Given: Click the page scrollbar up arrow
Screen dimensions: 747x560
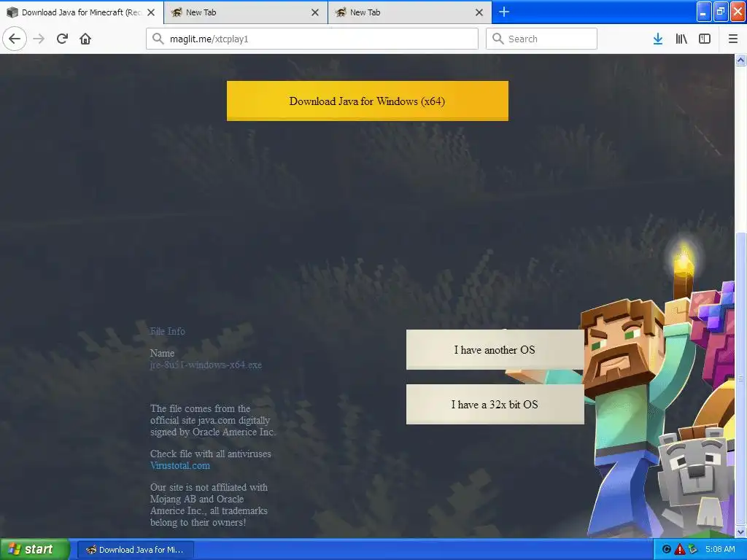Looking at the screenshot, I should tap(740, 60).
